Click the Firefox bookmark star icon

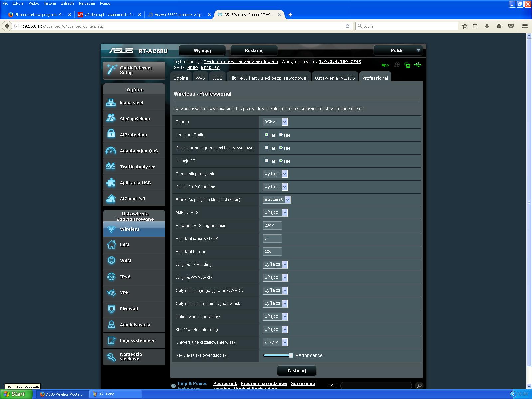pos(465,26)
